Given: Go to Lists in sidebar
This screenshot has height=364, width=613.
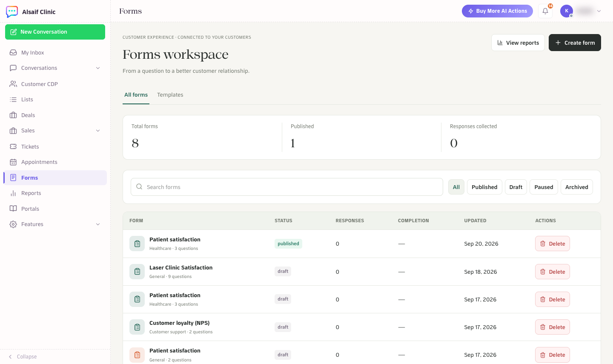Looking at the screenshot, I should point(55,99).
